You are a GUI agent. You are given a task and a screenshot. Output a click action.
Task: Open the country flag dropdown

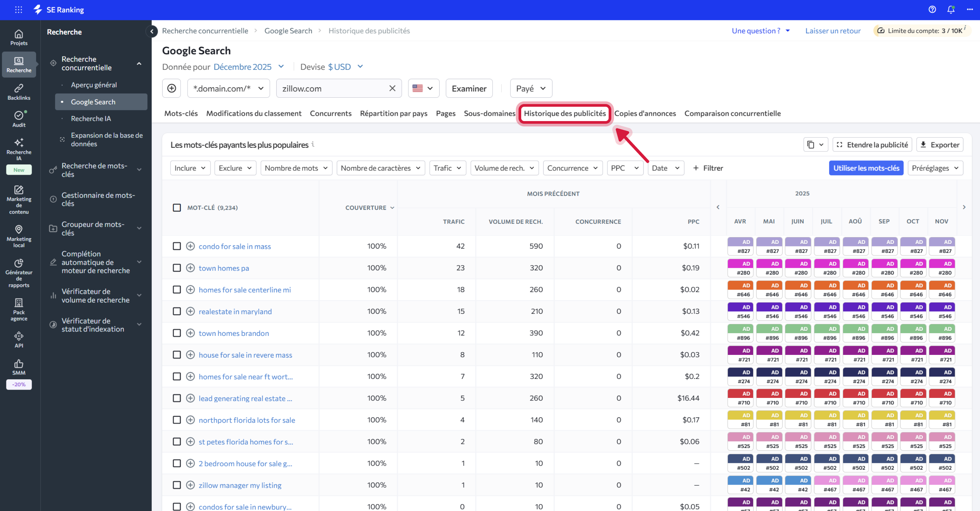(x=423, y=88)
